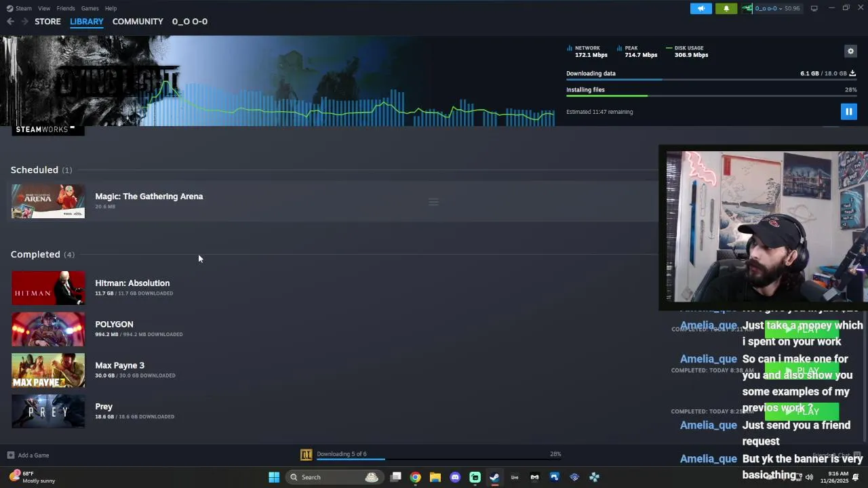The image size is (868, 488).
Task: Select Magic: The Gathering Arena title
Action: pyautogui.click(x=149, y=197)
